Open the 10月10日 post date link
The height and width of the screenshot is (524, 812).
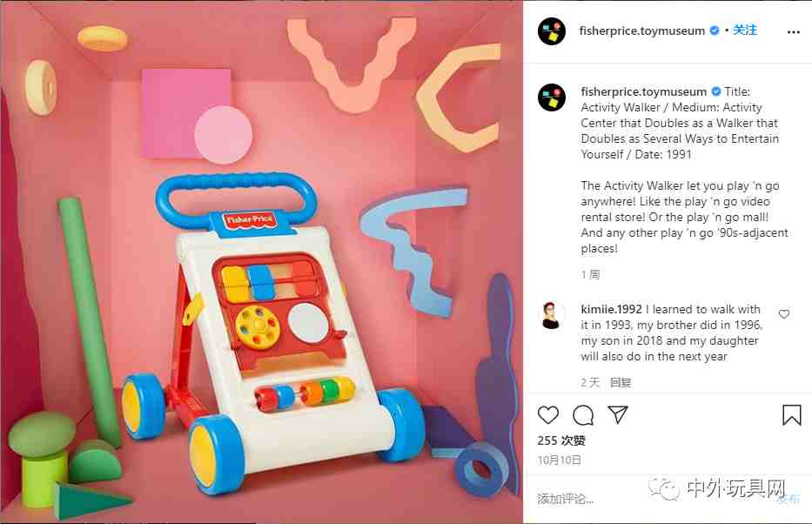click(x=560, y=460)
